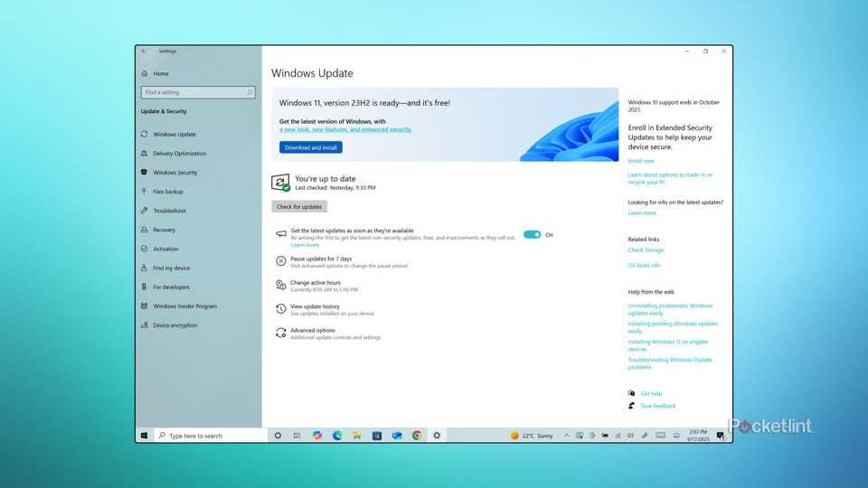
Task: Open Find my device page
Action: [x=171, y=267]
